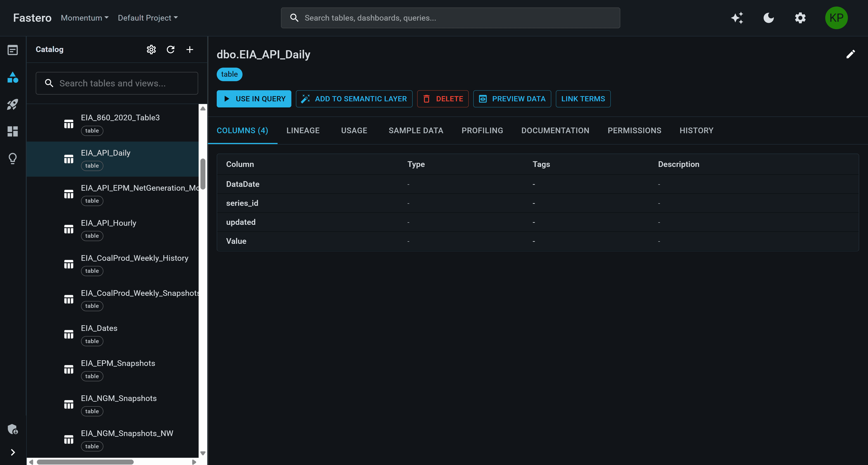868x465 pixels.
Task: Add a new item with the plus icon
Action: pos(190,49)
